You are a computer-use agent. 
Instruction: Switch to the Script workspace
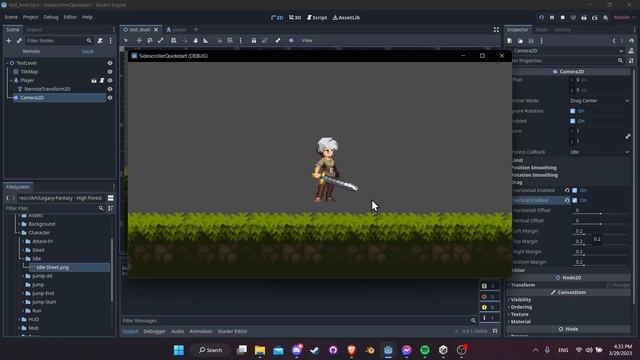coord(317,18)
